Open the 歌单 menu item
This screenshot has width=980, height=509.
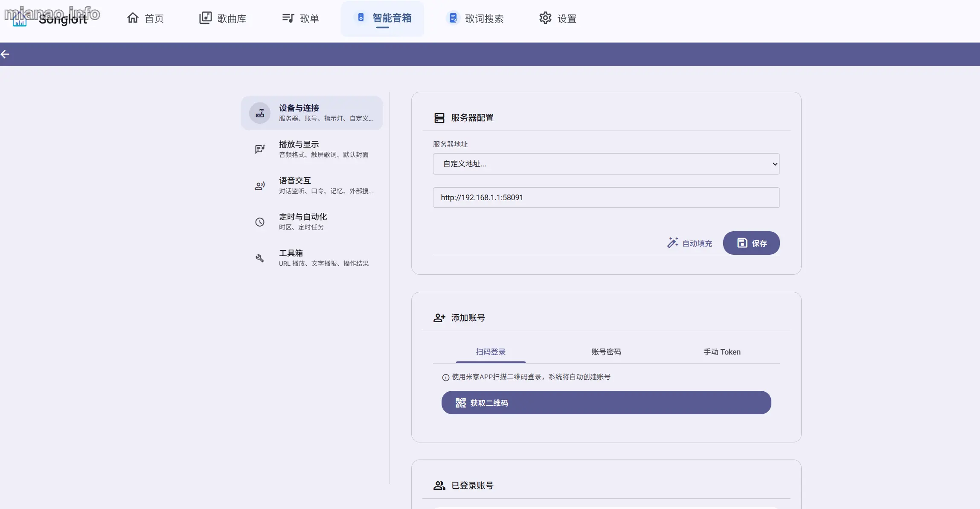tap(300, 18)
